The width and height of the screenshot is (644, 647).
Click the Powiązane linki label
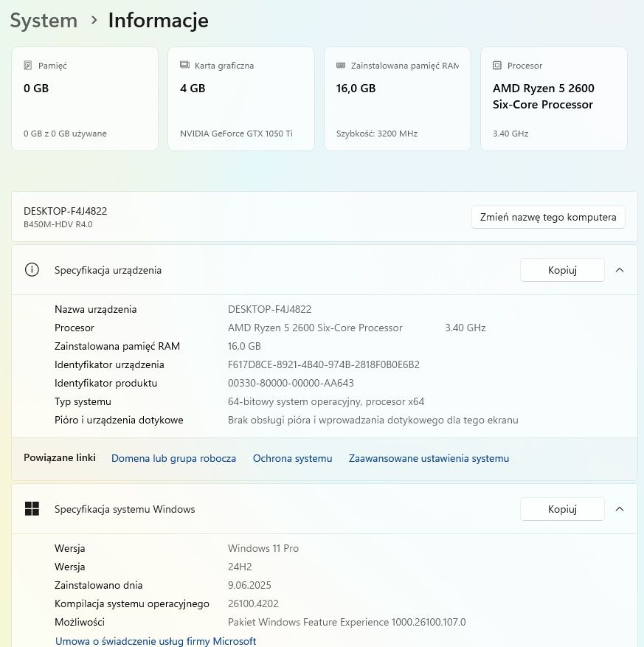pos(60,457)
